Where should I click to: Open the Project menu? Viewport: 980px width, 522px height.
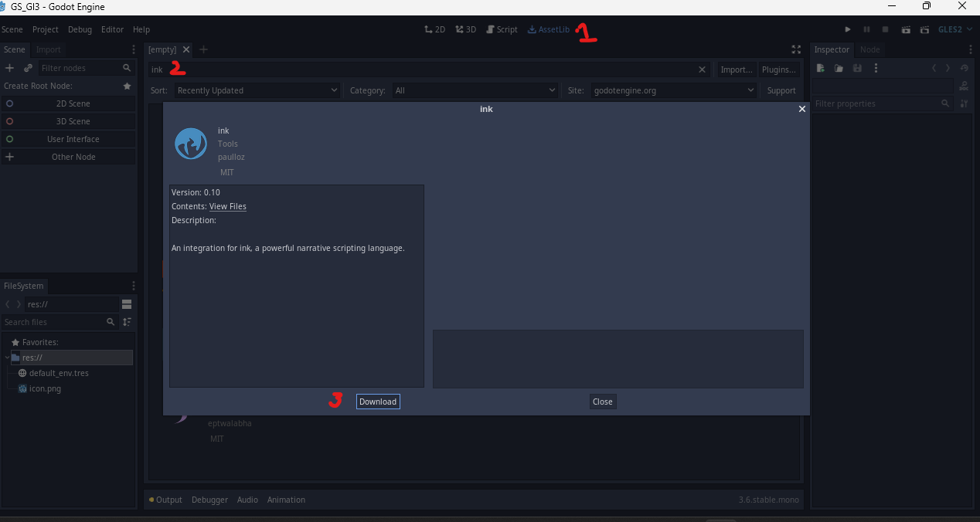point(46,29)
